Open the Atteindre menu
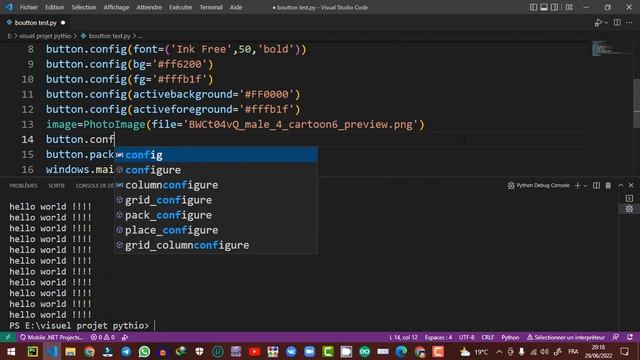Screen dimensions: 640x360 pos(149,7)
